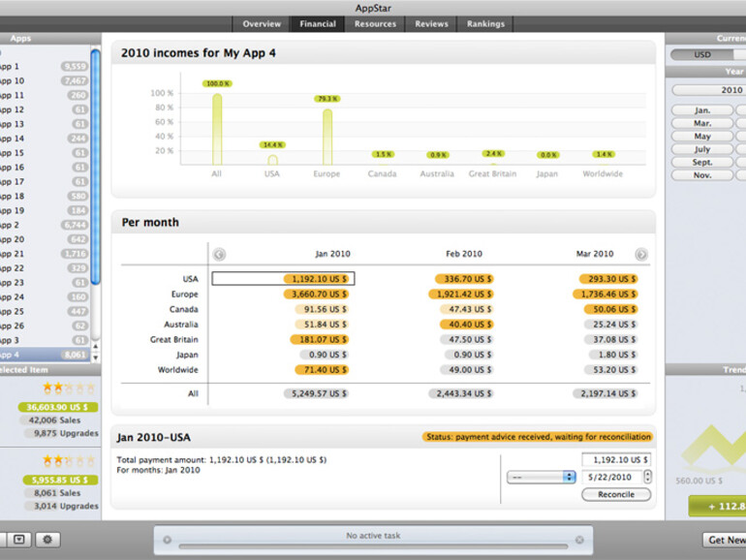Select the app row with count 9,559
This screenshot has width=746, height=560.
(45, 66)
